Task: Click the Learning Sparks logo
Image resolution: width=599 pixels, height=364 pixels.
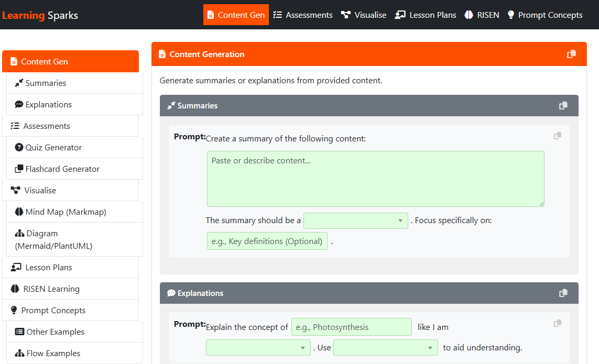Action: click(x=40, y=15)
